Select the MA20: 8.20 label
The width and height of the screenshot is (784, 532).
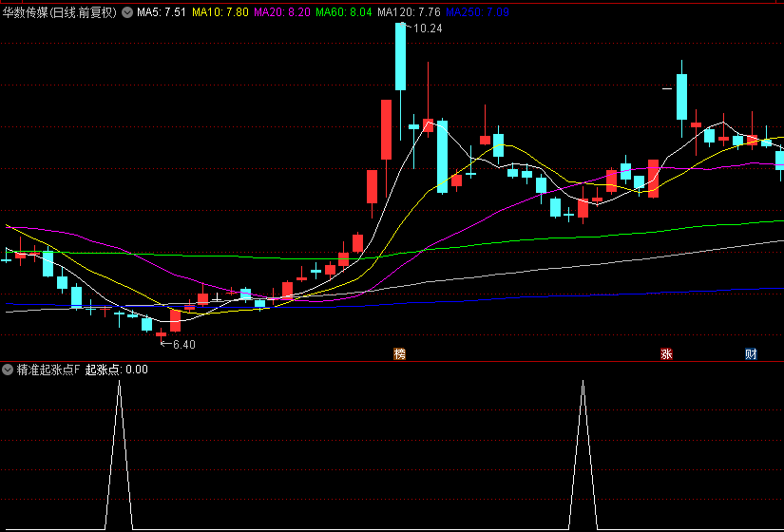click(282, 12)
